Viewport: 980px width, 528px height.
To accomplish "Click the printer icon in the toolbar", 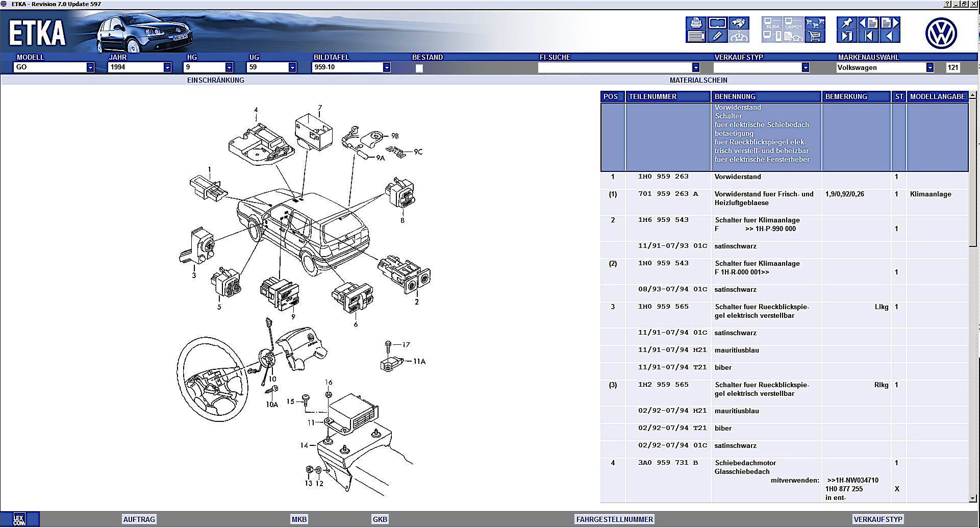I will pyautogui.click(x=696, y=23).
